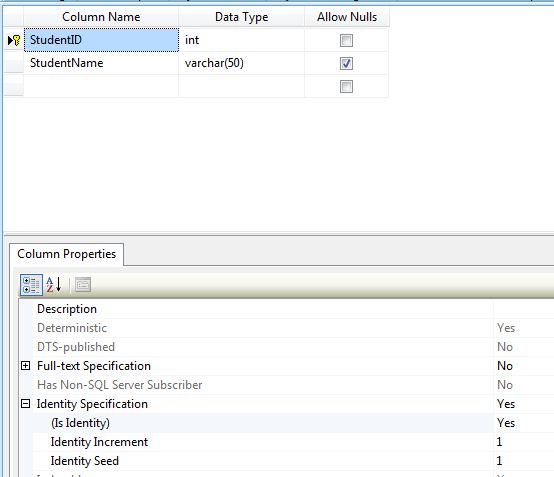554x477 pixels.
Task: Select the StudentID column name cell
Action: [101, 40]
